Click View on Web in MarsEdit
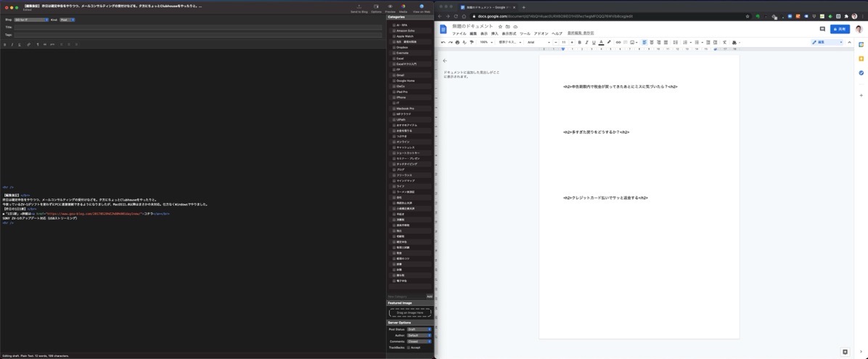This screenshot has width=868, height=359. pos(421,8)
